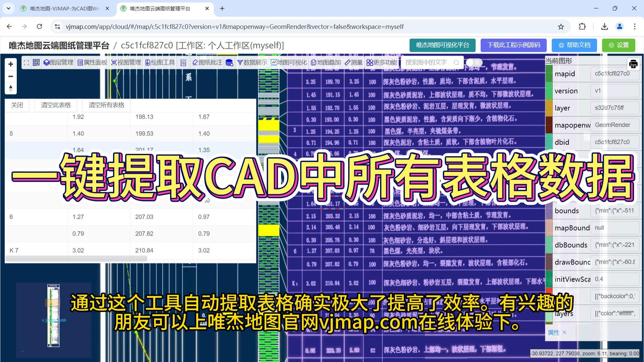The width and height of the screenshot is (644, 362).
Task: Go back to previous page
Action: (9, 26)
